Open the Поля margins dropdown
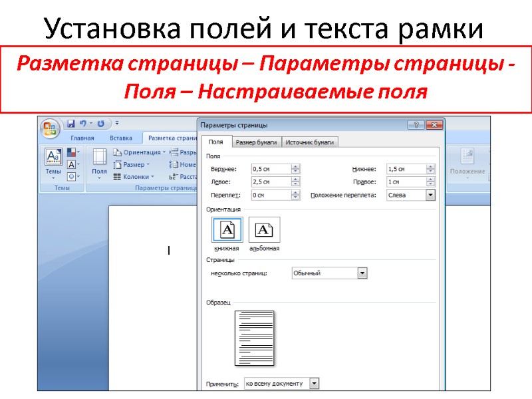This screenshot has height=399, width=532. [x=99, y=164]
